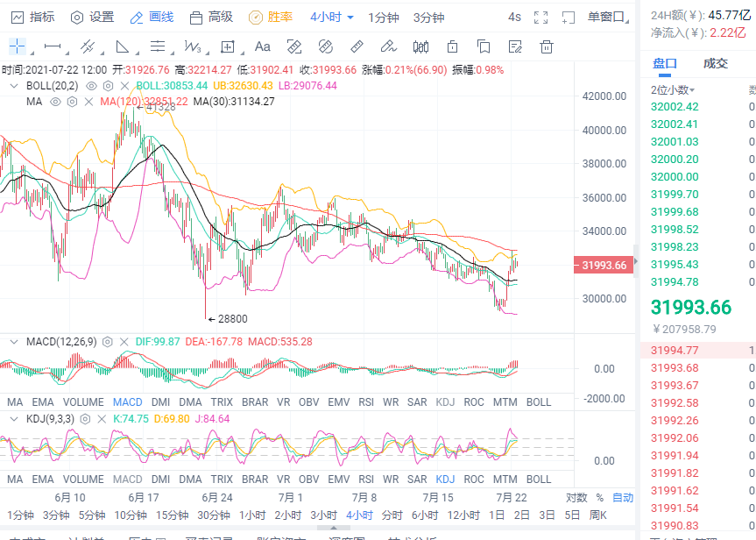Select 1小时 in the bottom timeframe row
The image size is (756, 540).
252,515
